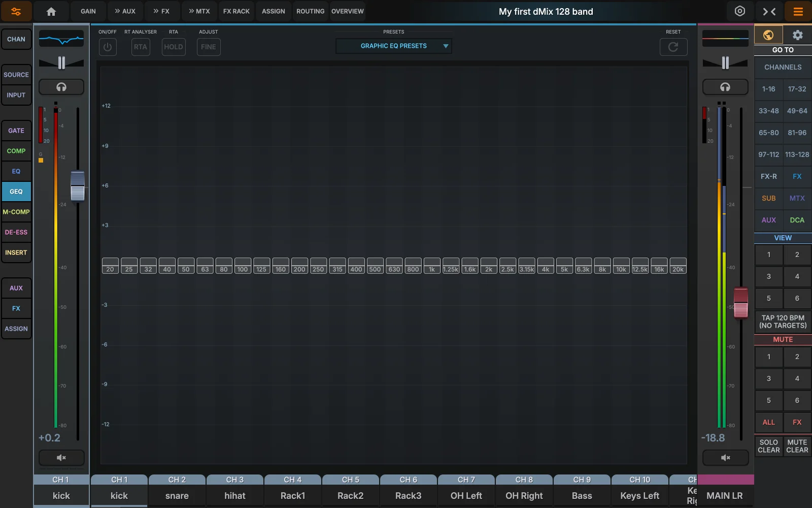
Task: Select the globe icon tab in right panel
Action: [768, 35]
